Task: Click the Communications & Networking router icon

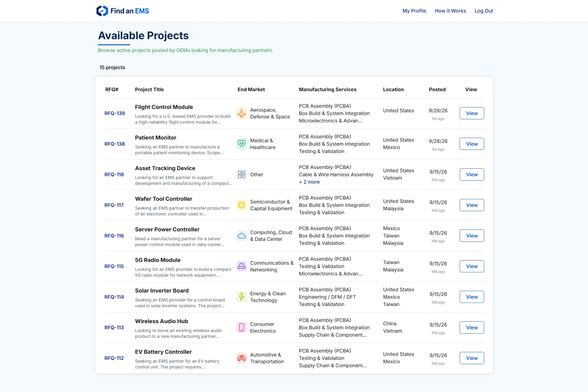Action: click(242, 266)
